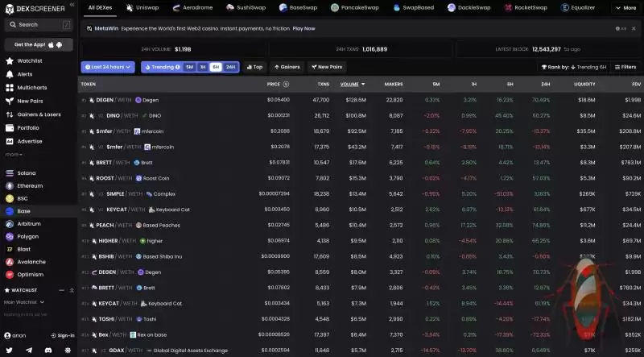Switch Trending timeframe to 5M
This screenshot has width=644, height=357.
coord(188,67)
